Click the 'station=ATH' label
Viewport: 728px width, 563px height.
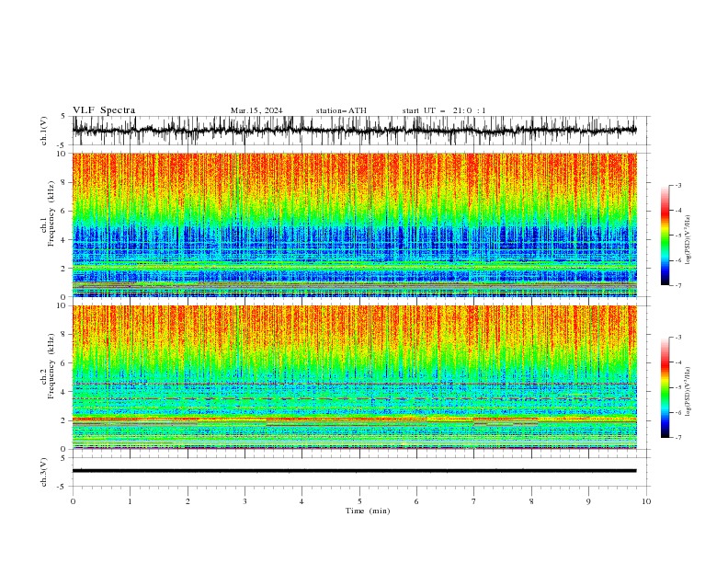click(341, 110)
